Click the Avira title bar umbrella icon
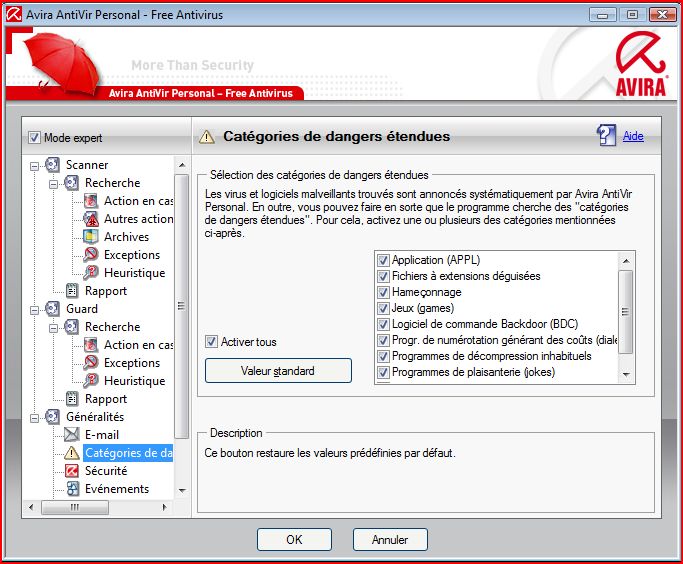Image resolution: width=683 pixels, height=564 pixels. pos(14,14)
